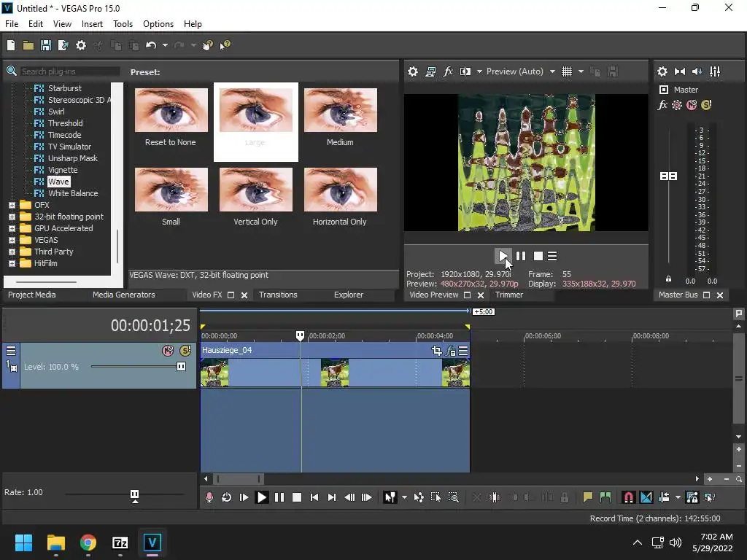Click the Event Pan/Crop icon on Hausziege_04

(x=436, y=351)
